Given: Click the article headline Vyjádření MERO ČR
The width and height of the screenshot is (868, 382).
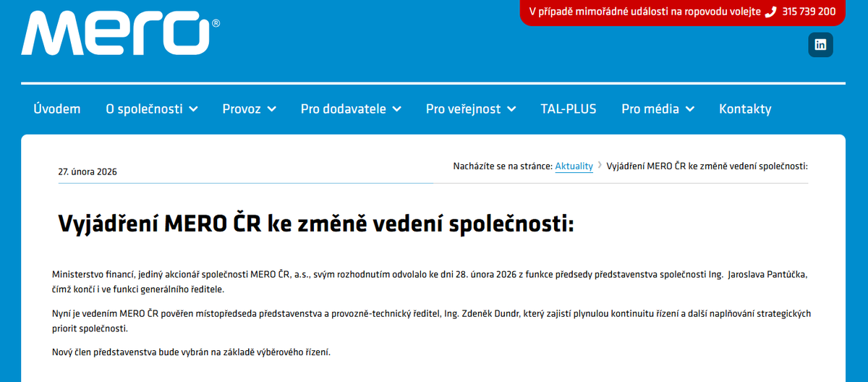Looking at the screenshot, I should pyautogui.click(x=315, y=224).
